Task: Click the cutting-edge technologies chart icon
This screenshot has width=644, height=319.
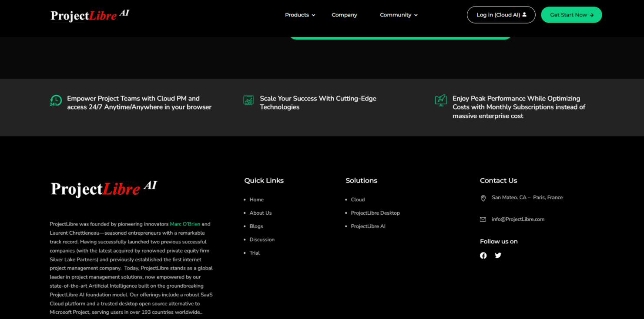Action: tap(248, 100)
